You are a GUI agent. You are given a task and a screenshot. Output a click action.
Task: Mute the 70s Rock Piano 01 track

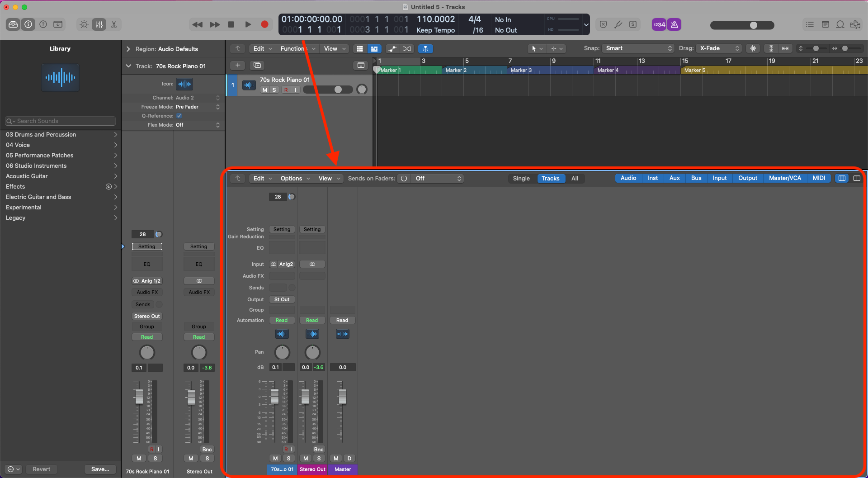pos(265,90)
